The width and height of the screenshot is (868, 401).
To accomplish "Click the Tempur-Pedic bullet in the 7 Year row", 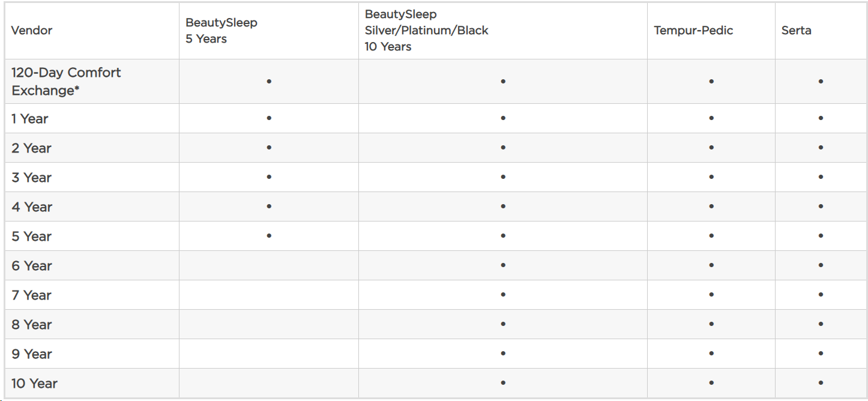I will [x=711, y=295].
